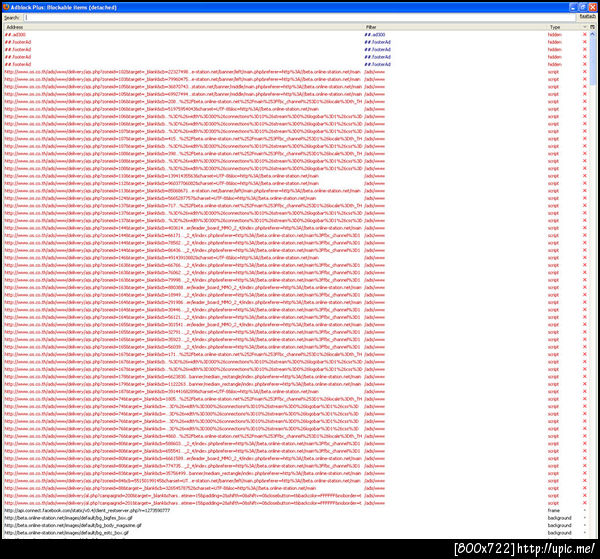
Task: Click the ##.ad300 filter cell
Action: [x=375, y=35]
